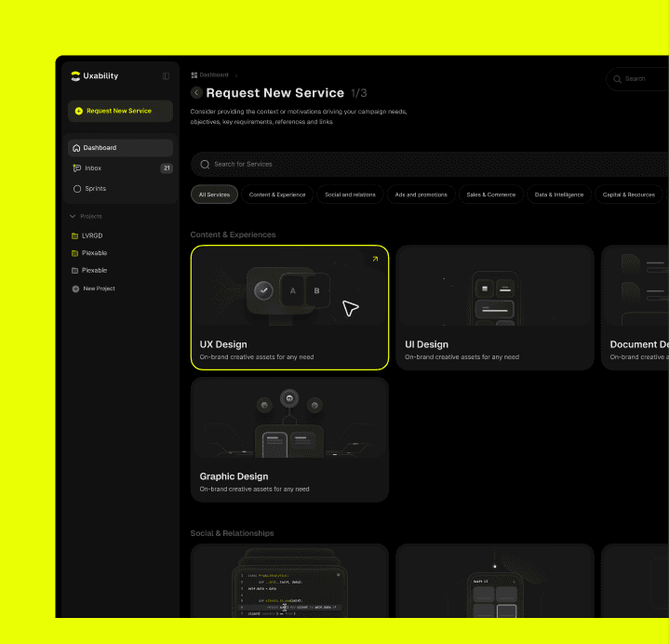Open the LVRGD project

coord(92,235)
